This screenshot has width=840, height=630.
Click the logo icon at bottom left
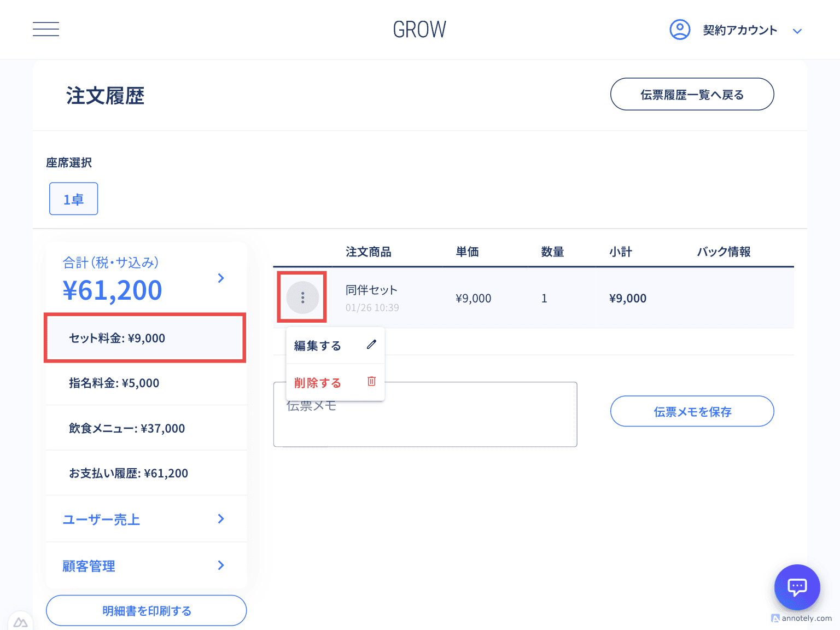coord(20,622)
